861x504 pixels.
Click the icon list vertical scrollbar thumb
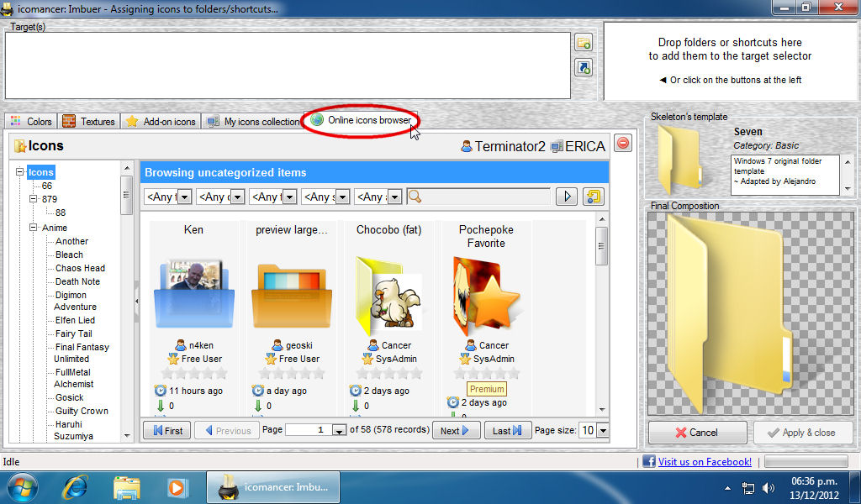click(602, 245)
